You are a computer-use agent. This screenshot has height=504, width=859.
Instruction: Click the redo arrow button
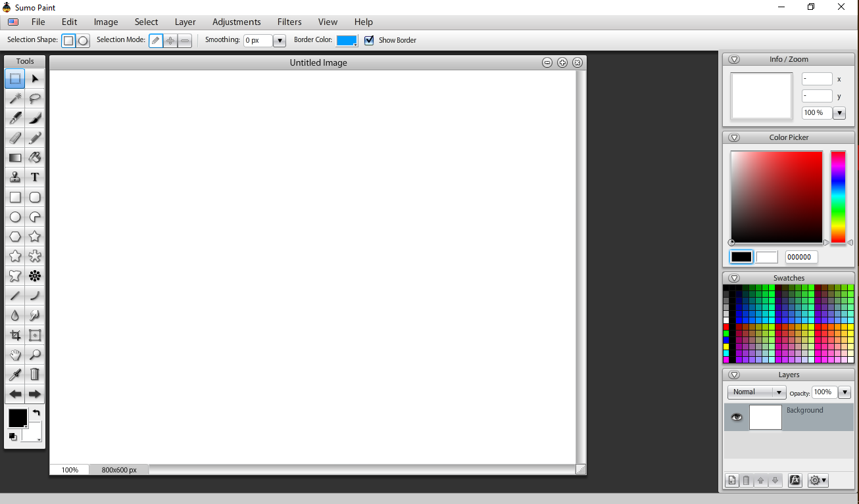[x=35, y=394]
